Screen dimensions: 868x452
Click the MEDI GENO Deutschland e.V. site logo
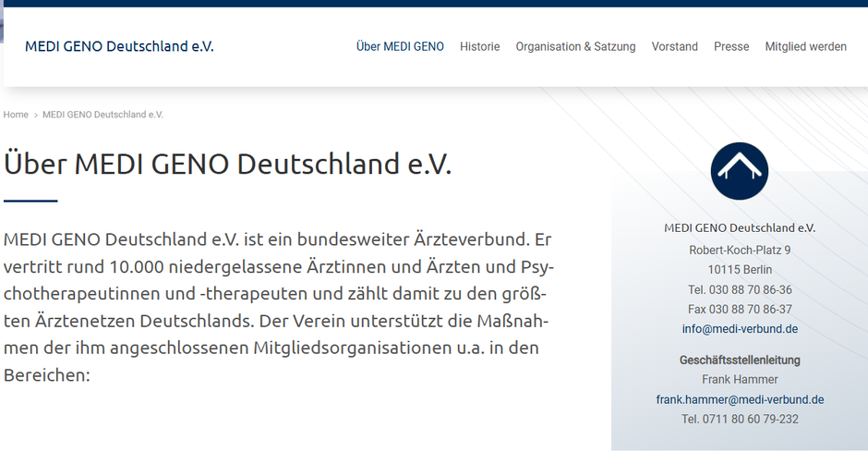119,46
